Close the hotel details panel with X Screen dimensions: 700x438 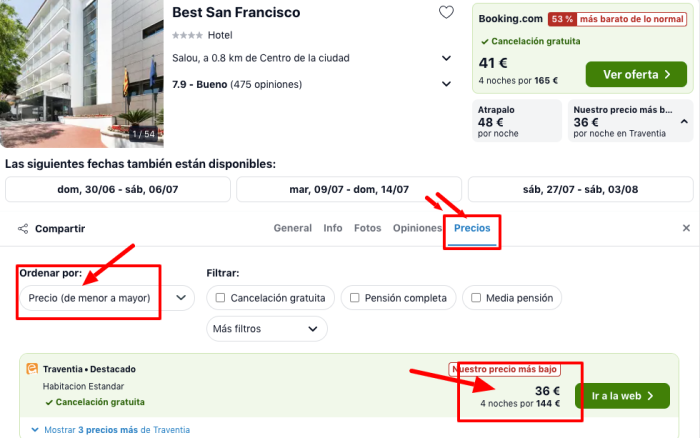(x=686, y=228)
